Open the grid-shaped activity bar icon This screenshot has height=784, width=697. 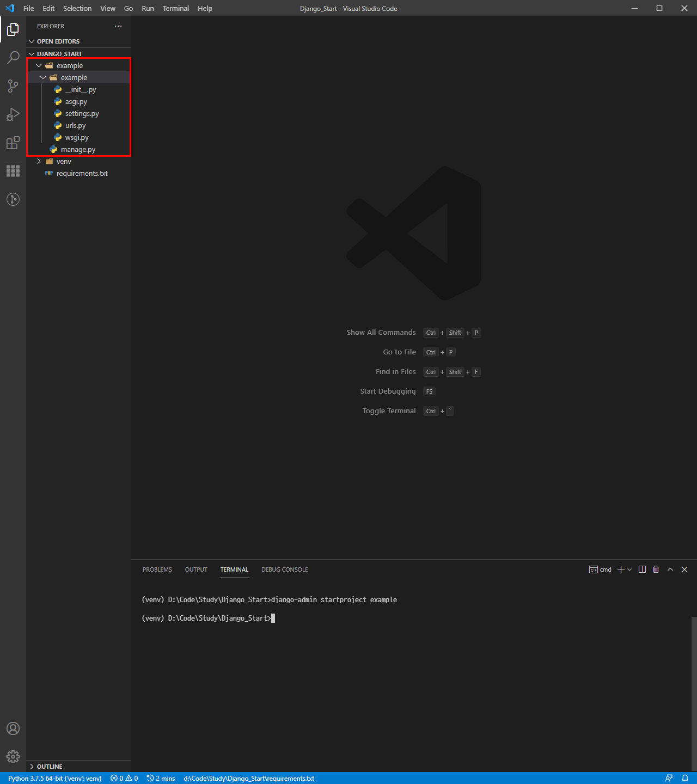(x=13, y=171)
